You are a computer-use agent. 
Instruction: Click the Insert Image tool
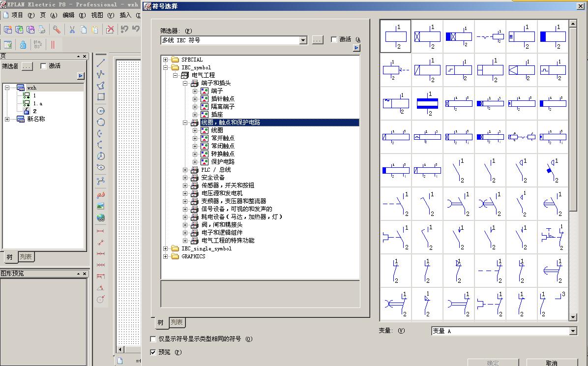[101, 206]
